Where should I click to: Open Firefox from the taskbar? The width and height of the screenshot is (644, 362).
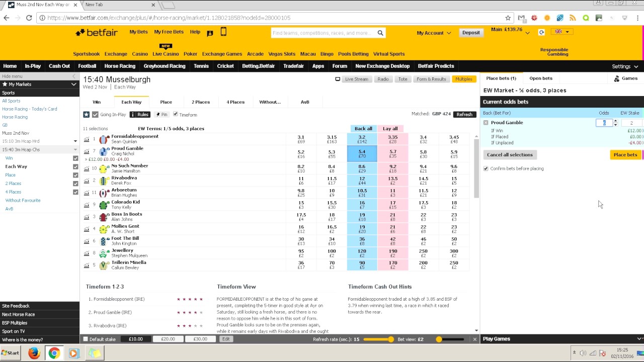point(34,353)
